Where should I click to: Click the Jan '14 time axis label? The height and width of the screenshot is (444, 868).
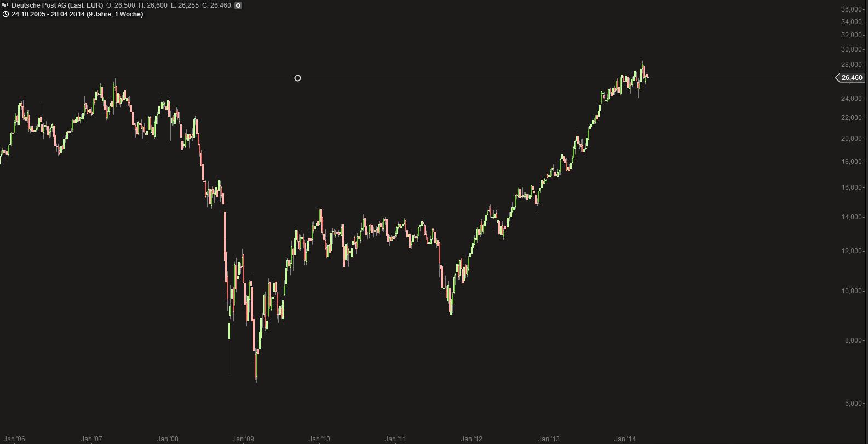coord(625,439)
